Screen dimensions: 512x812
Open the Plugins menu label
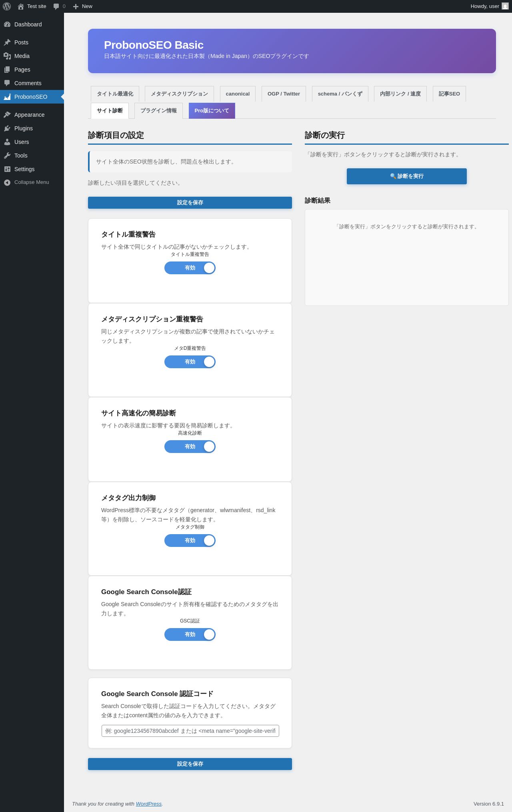point(24,128)
